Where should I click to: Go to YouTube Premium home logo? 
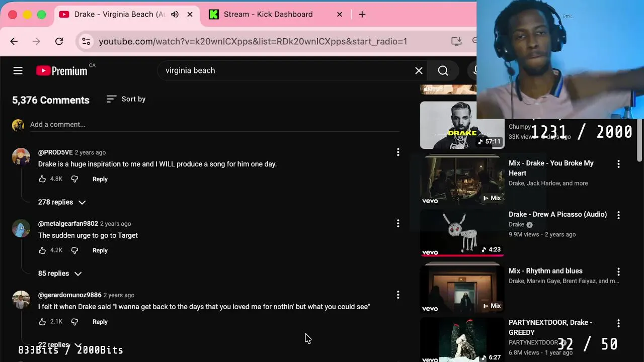[62, 71]
